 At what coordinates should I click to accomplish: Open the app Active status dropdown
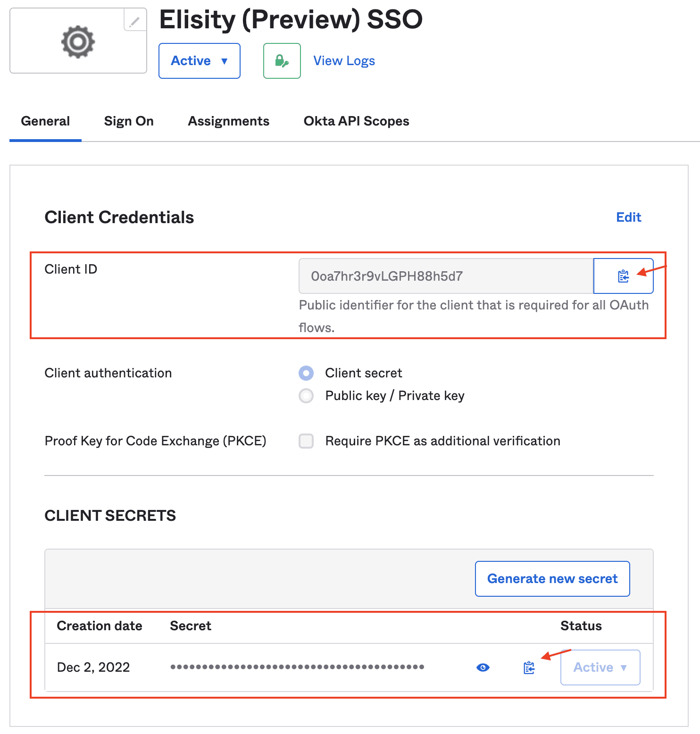199,61
